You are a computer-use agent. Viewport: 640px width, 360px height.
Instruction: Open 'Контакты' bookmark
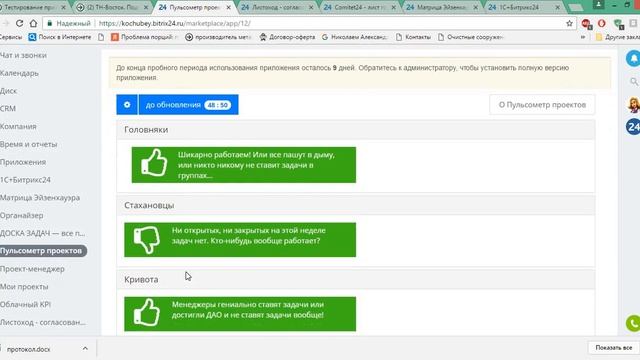pyautogui.click(x=413, y=37)
